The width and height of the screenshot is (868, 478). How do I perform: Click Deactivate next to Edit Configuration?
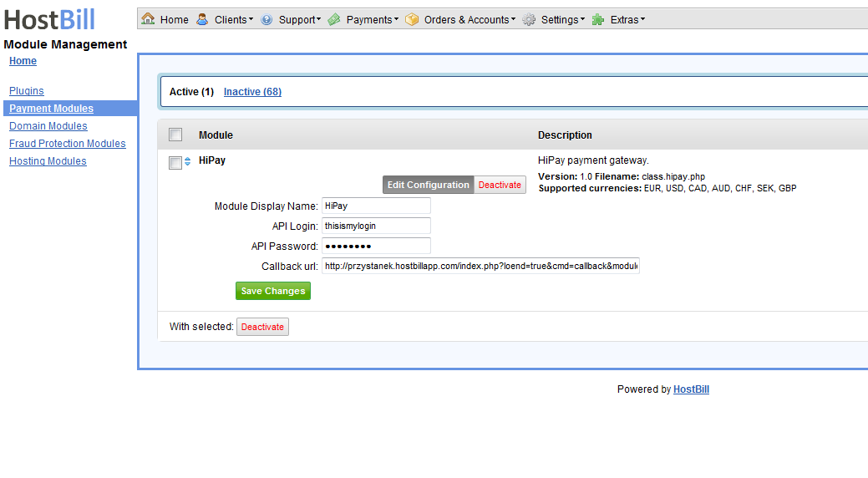point(500,185)
